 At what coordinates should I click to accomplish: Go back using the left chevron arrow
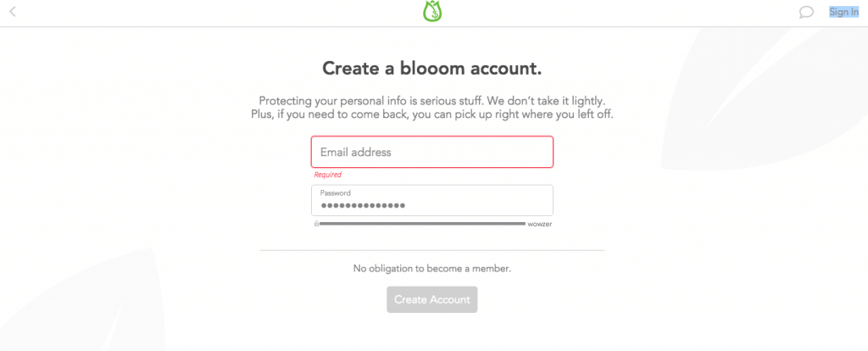pyautogui.click(x=13, y=11)
